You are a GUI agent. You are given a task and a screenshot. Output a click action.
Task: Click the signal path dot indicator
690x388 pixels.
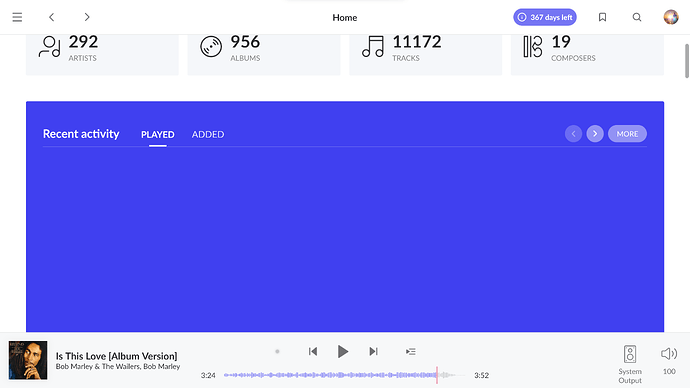tap(277, 351)
